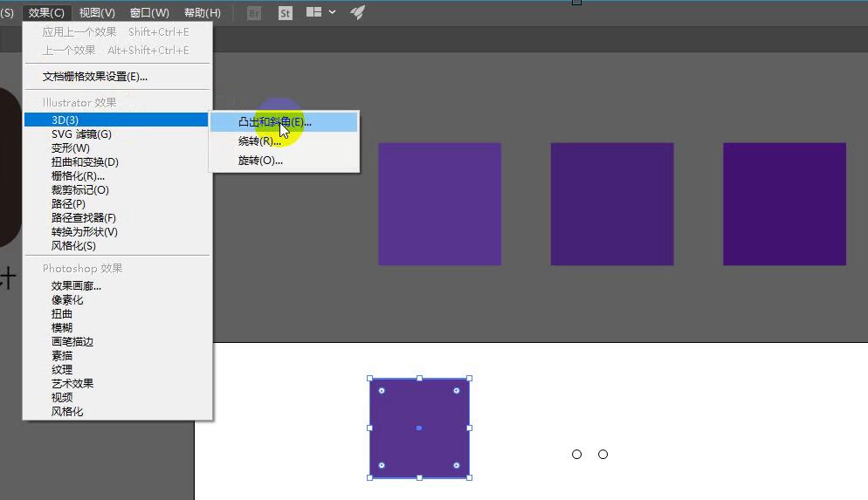Open the 视图(V) menu
The image size is (868, 500).
[x=97, y=13]
